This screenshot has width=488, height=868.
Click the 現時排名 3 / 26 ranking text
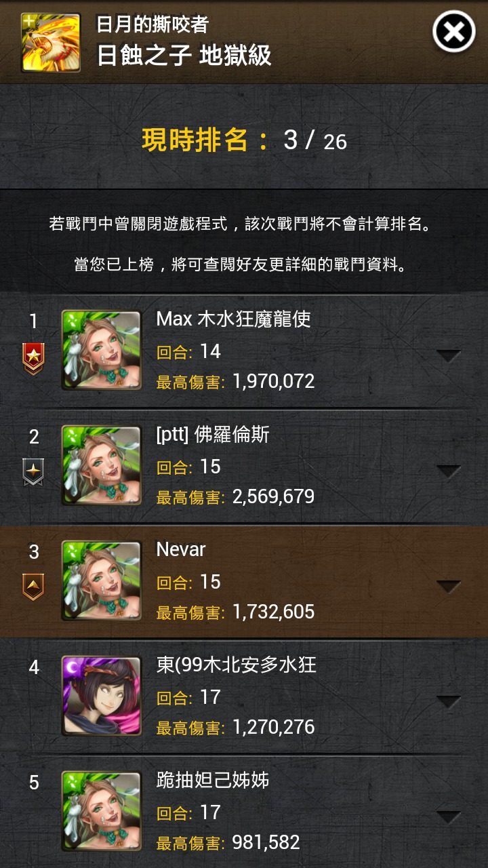[x=244, y=140]
